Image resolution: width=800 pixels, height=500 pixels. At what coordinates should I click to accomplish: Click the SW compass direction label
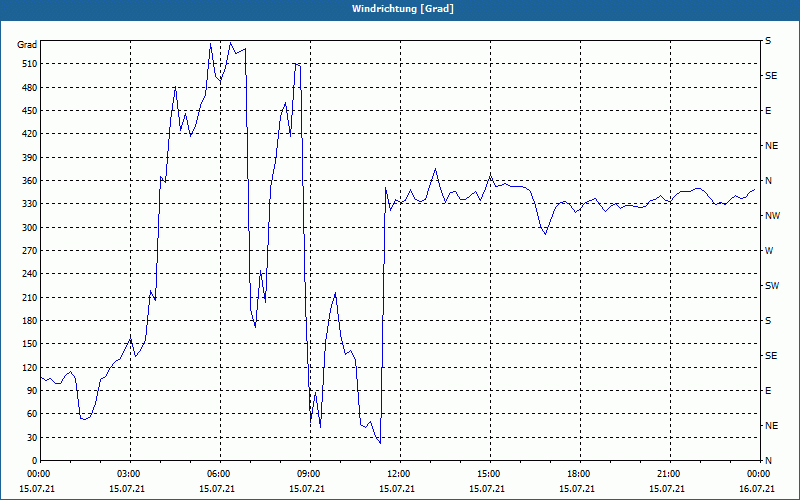[x=772, y=286]
